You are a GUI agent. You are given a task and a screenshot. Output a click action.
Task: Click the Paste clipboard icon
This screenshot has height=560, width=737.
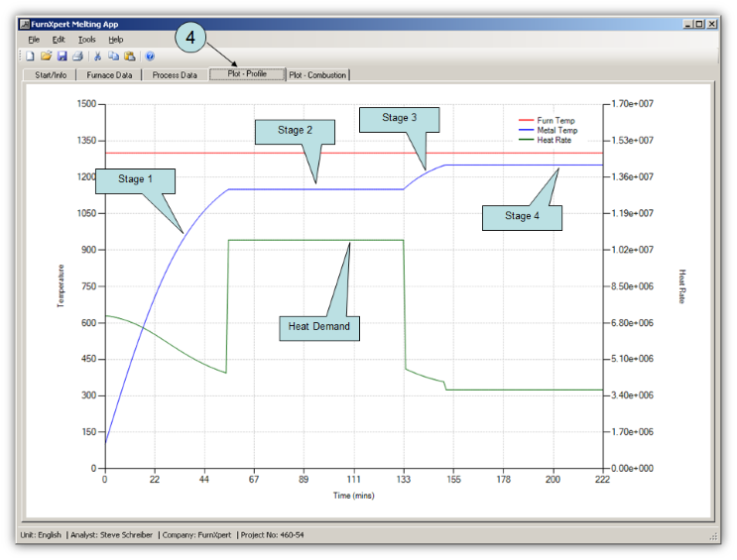130,56
